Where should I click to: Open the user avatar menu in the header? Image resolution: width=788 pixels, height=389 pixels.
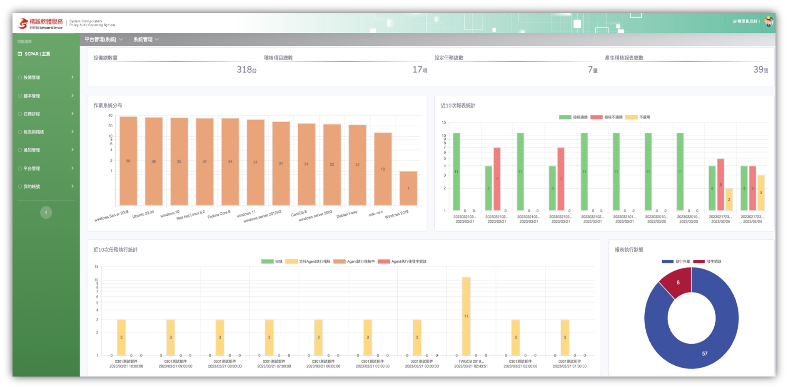768,22
